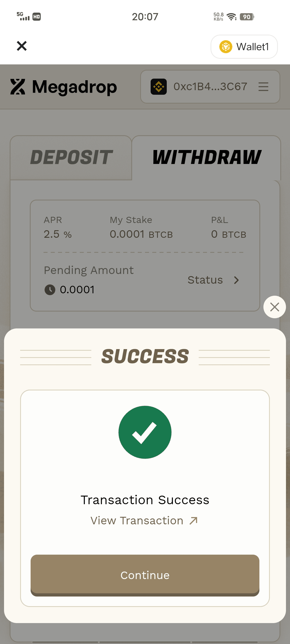Click wallet address 0xc1B4...3C67
Image resolution: width=290 pixels, height=644 pixels.
click(210, 87)
